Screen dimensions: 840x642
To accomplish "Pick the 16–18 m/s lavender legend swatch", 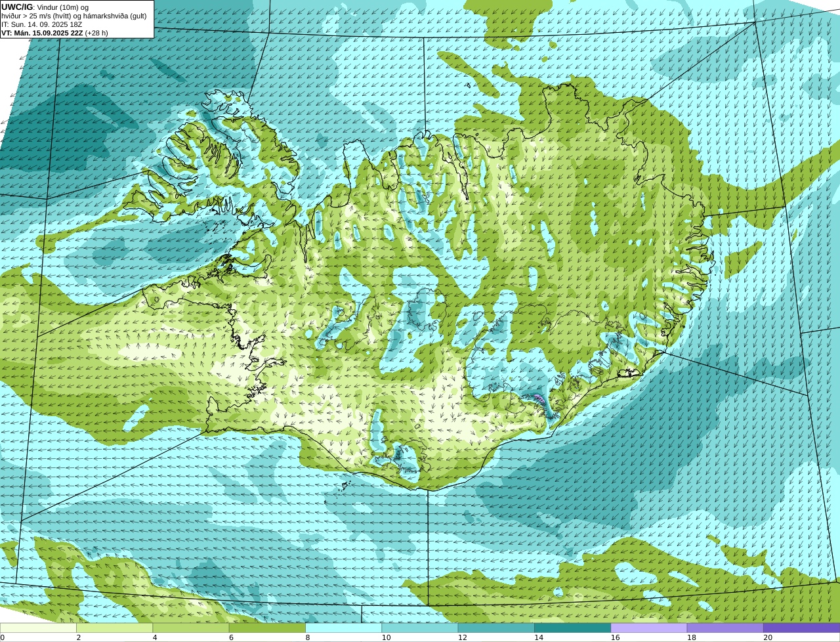I will coord(649,628).
